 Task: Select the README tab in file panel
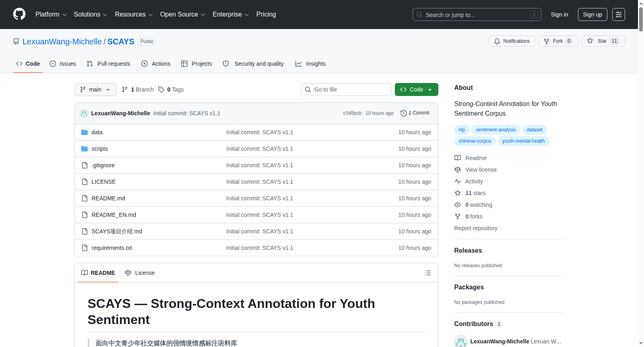pos(98,273)
